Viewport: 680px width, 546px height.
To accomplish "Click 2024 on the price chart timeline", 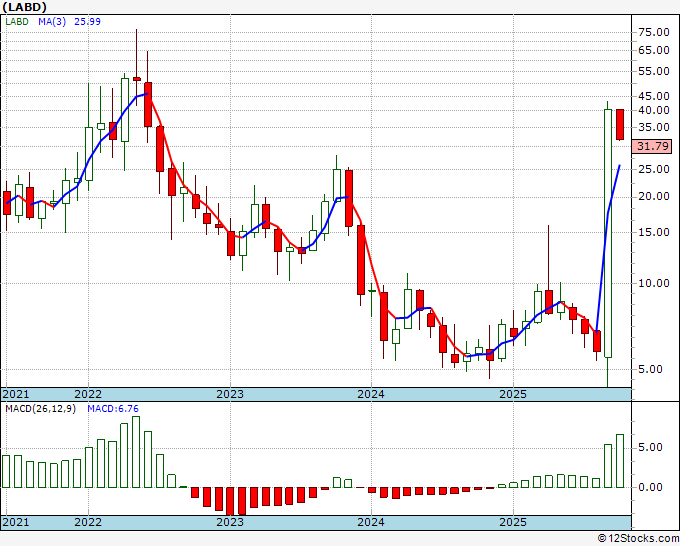I will [371, 394].
